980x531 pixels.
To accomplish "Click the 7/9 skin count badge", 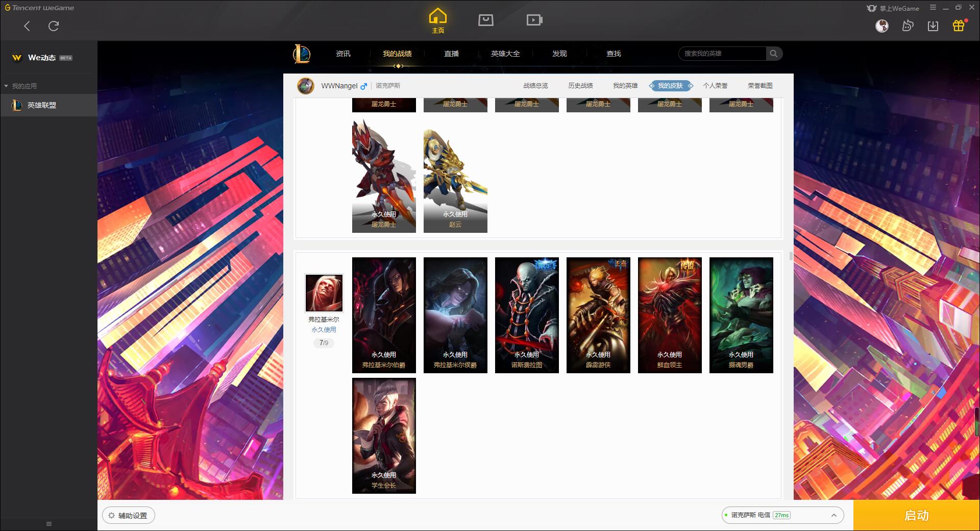I will 324,343.
